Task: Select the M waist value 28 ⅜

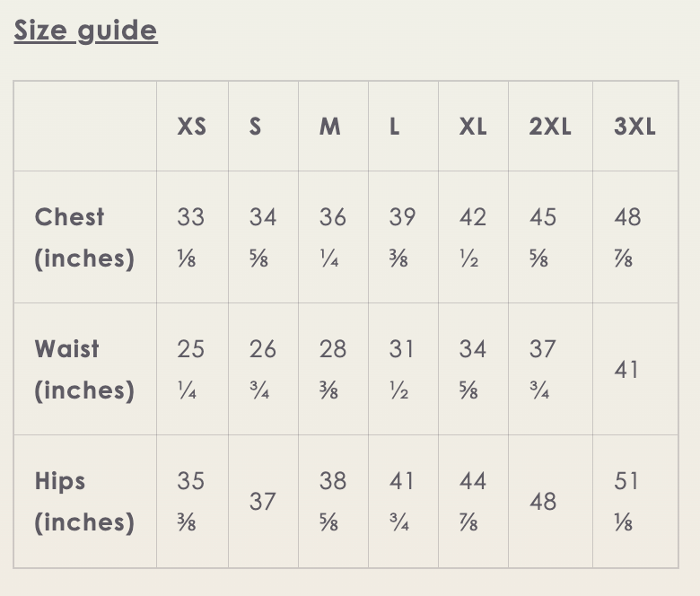Action: pyautogui.click(x=333, y=370)
